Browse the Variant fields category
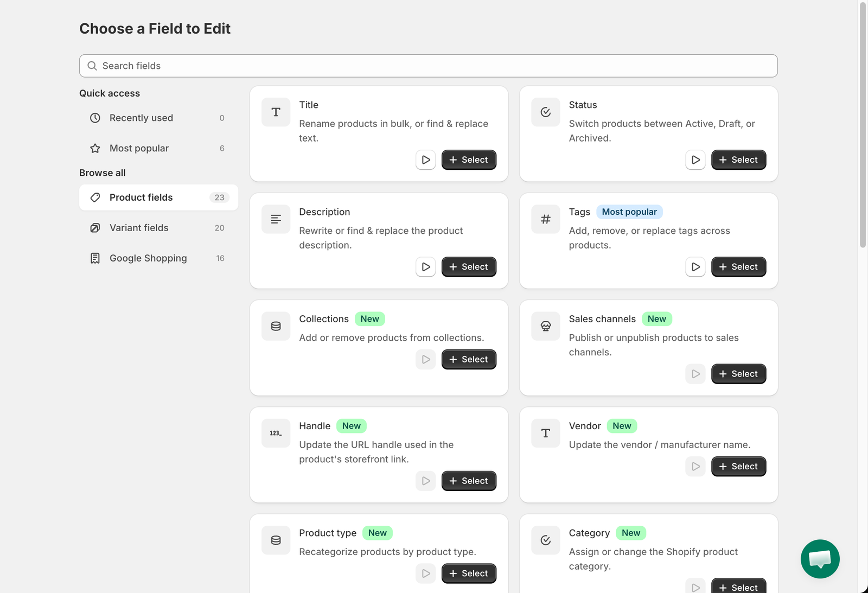The height and width of the screenshot is (593, 868). tap(158, 228)
